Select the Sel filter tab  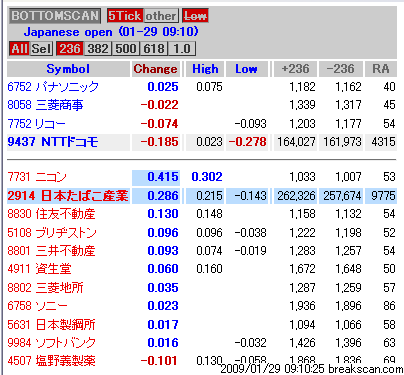41,49
